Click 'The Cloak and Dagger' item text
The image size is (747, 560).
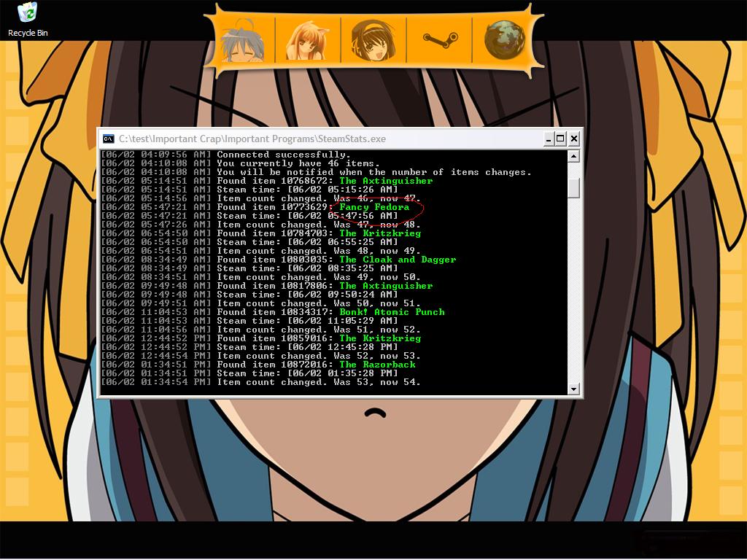[x=398, y=260]
